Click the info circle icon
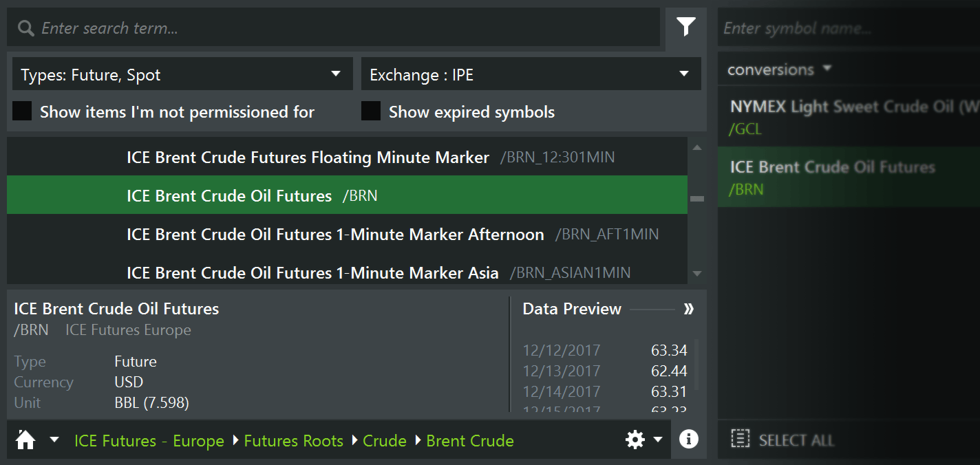980x465 pixels. (x=688, y=440)
